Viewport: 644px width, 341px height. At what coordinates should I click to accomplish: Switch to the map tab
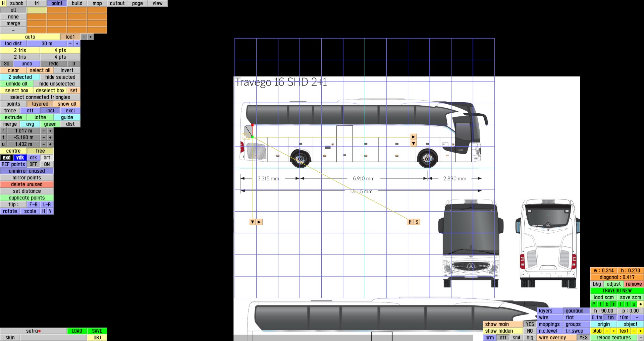pyautogui.click(x=97, y=3)
